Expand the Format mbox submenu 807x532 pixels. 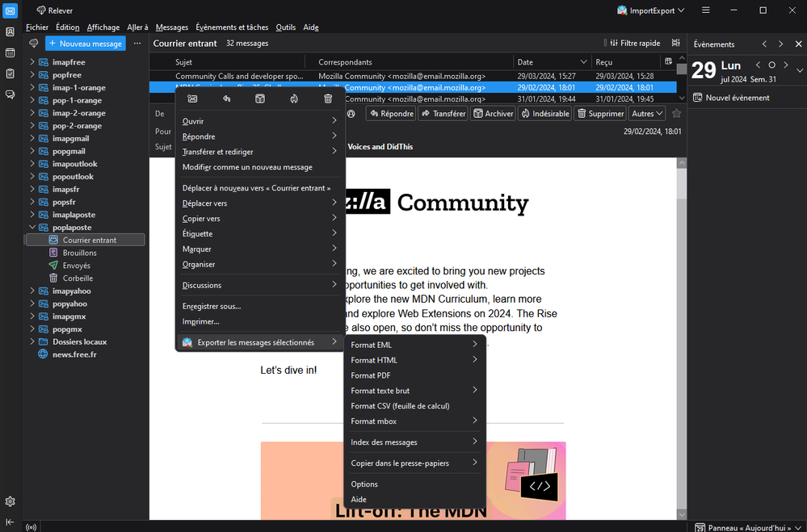414,421
